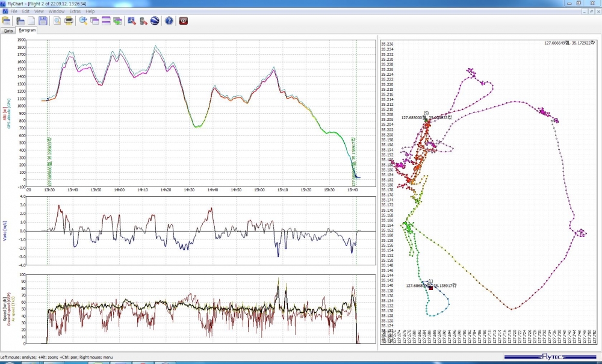The height and width of the screenshot is (364, 602).
Task: Switch to the Data tab
Action: [x=8, y=31]
